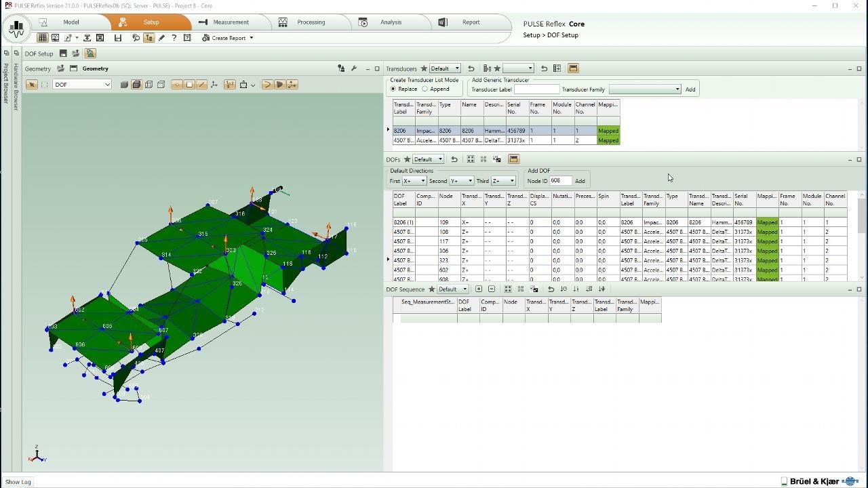The image size is (868, 488).
Task: Click the highlighted geometry icon in DOF Setup bar
Action: [x=90, y=54]
